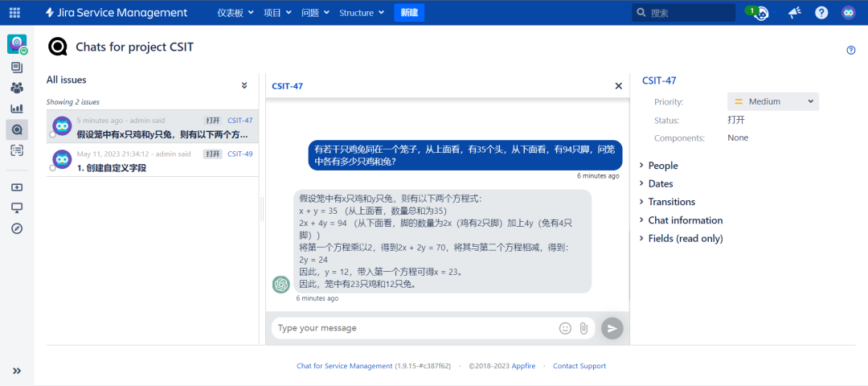The image size is (868, 386).
Task: Open Chat for Service Management footer link
Action: (x=344, y=366)
